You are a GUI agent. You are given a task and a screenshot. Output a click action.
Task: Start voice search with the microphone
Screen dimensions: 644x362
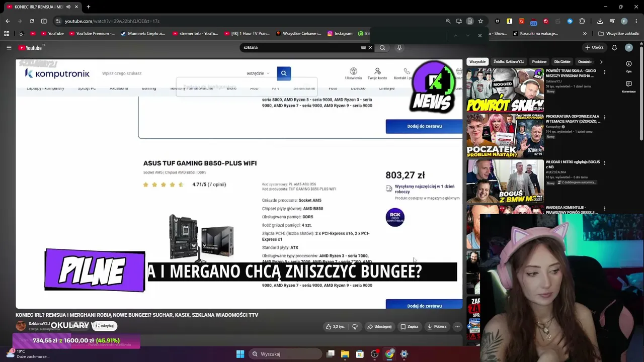click(x=399, y=48)
